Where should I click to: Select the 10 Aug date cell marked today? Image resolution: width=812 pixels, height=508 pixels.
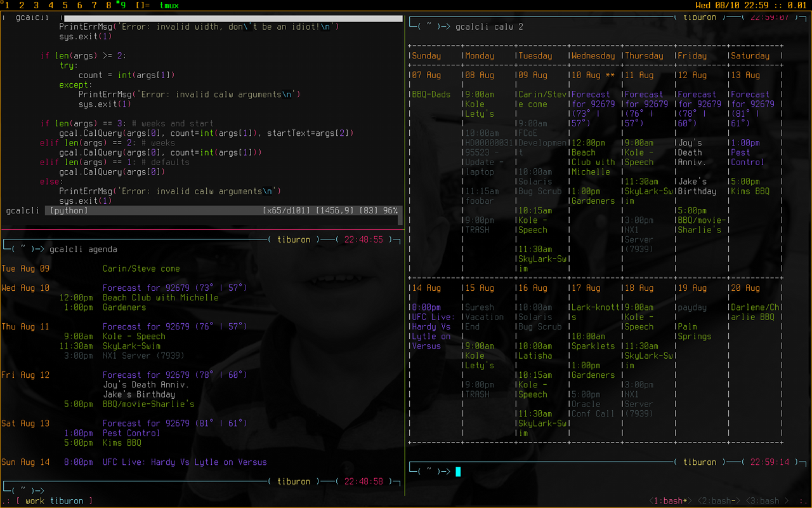[593, 75]
